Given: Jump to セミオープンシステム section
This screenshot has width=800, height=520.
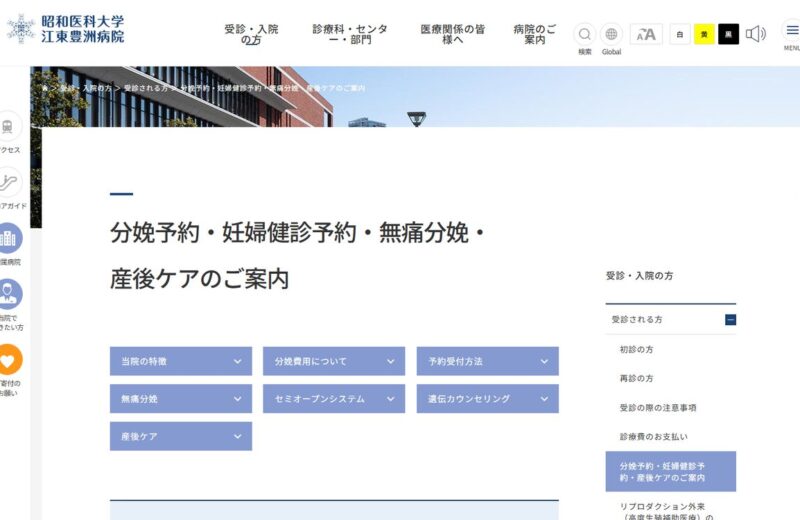Looking at the screenshot, I should pos(334,399).
